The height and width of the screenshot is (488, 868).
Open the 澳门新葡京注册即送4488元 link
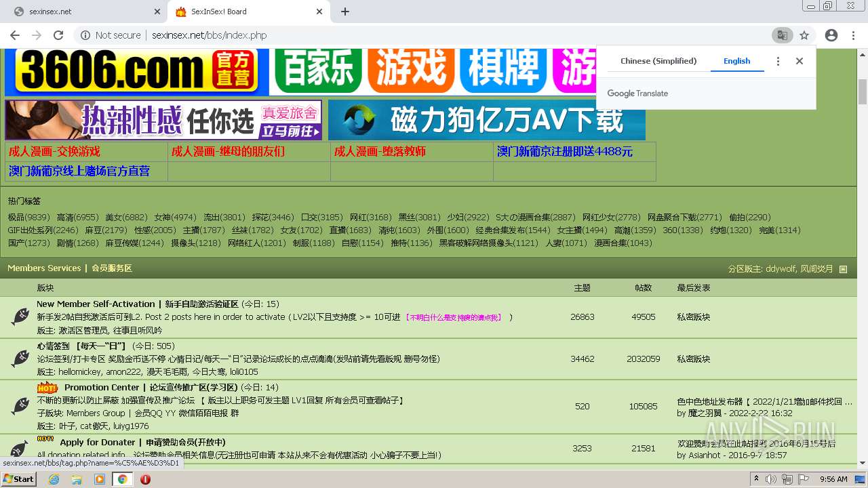point(565,152)
